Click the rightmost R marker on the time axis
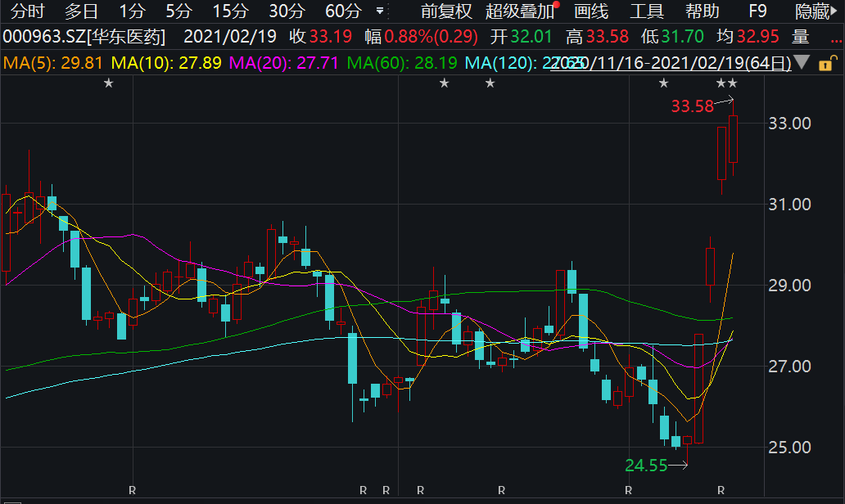 pyautogui.click(x=721, y=489)
